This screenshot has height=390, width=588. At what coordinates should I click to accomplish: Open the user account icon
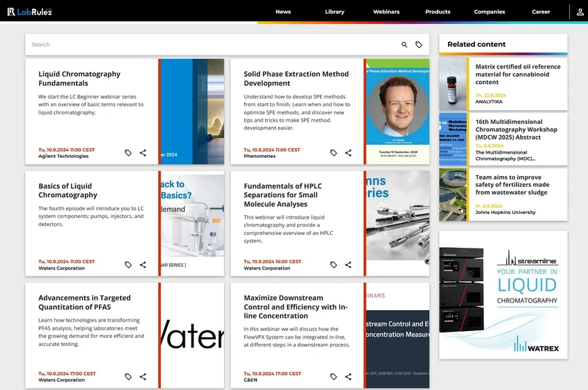pyautogui.click(x=580, y=12)
